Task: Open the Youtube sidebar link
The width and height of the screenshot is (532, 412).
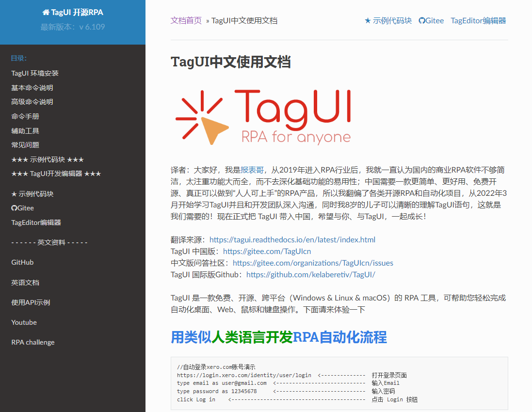Action: (x=24, y=322)
